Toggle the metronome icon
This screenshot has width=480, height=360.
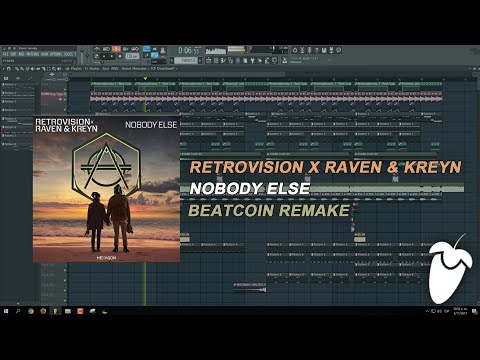[x=97, y=49]
